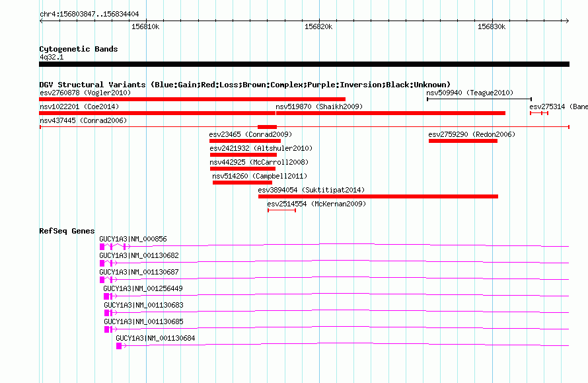This screenshot has height=383, width=588.
Task: Click esv2421932 (Altshuler2010) label
Action: pos(261,148)
